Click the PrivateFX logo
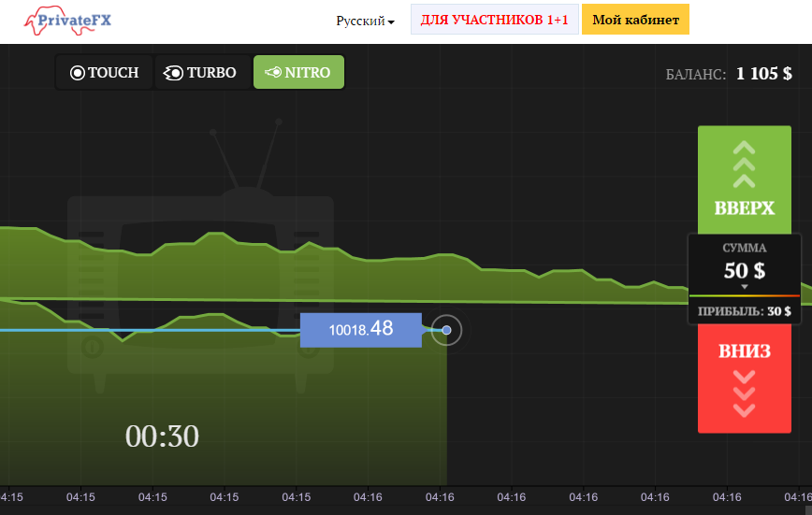This screenshot has width=812, height=515. click(68, 21)
